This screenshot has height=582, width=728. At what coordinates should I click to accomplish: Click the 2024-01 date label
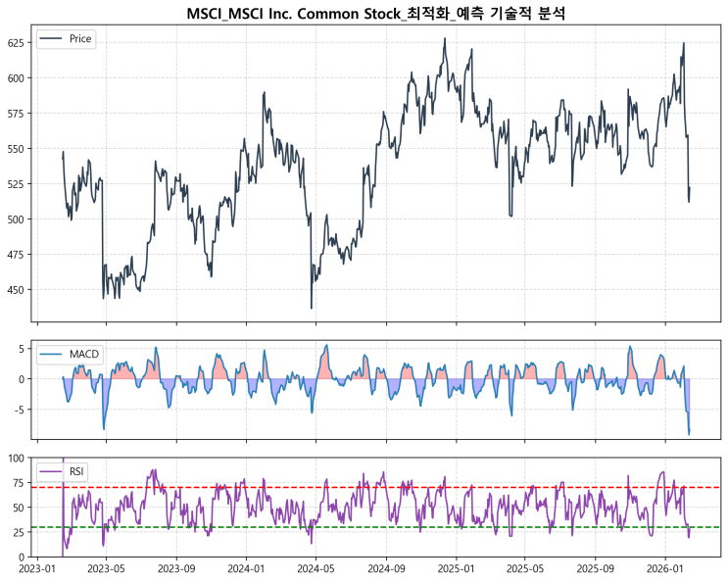[x=246, y=569]
